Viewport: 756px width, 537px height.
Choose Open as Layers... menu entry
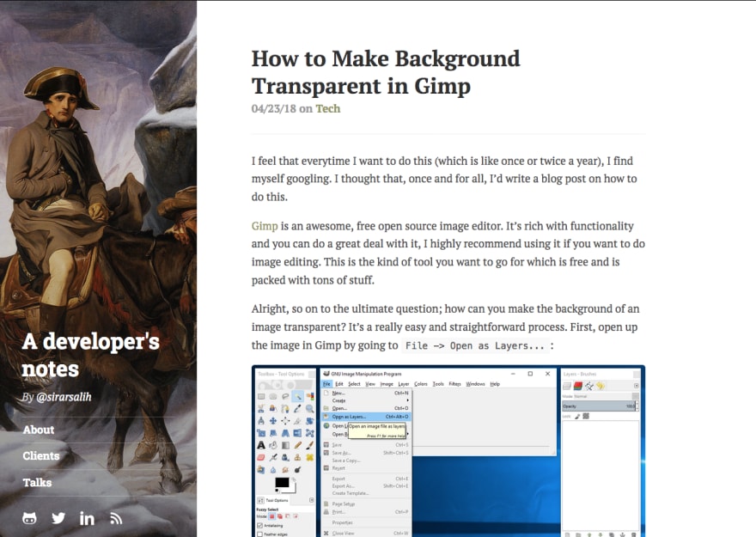tap(366, 417)
